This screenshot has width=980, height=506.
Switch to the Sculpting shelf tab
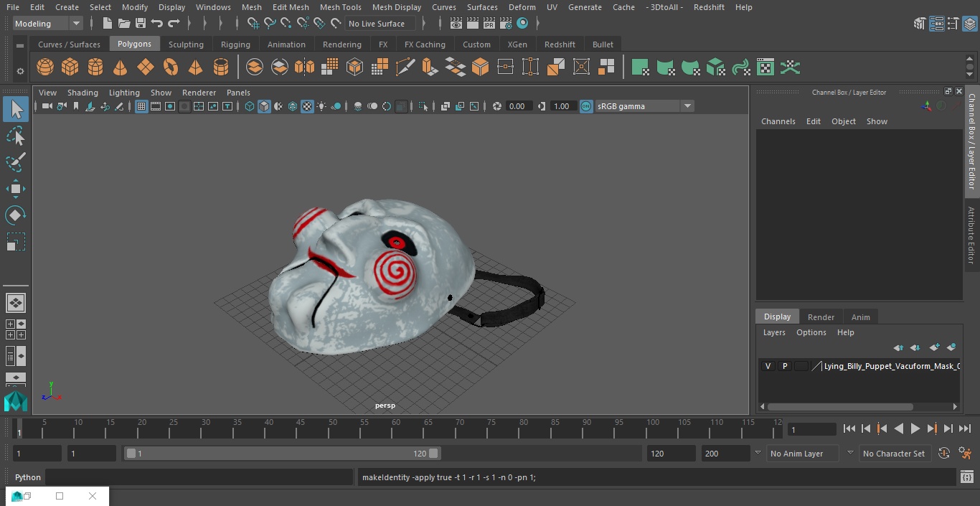[186, 44]
